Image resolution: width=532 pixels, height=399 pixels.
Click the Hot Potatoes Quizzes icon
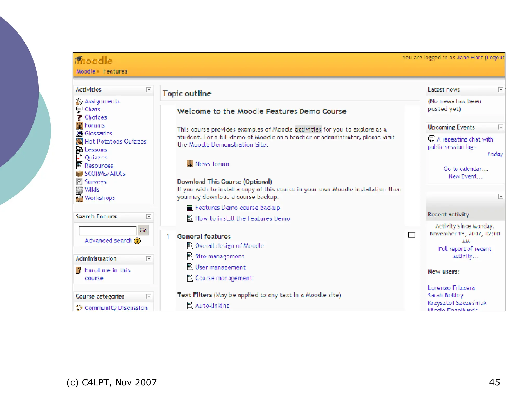pos(79,142)
